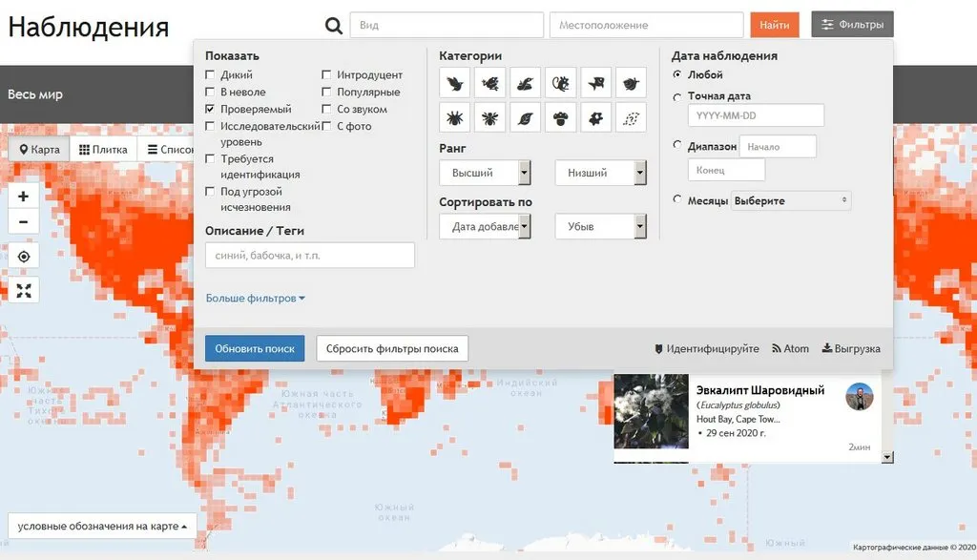Choose the fish category icon
This screenshot has width=977, height=560.
595,83
